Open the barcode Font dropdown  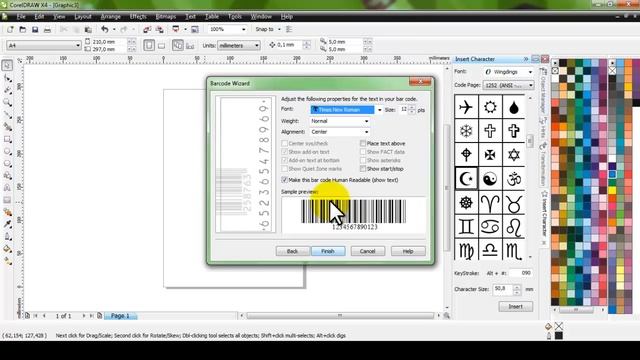point(379,110)
